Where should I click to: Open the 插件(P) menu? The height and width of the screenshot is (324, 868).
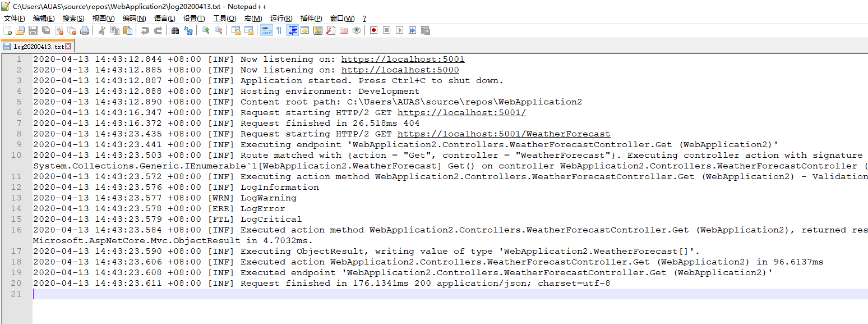pos(312,18)
